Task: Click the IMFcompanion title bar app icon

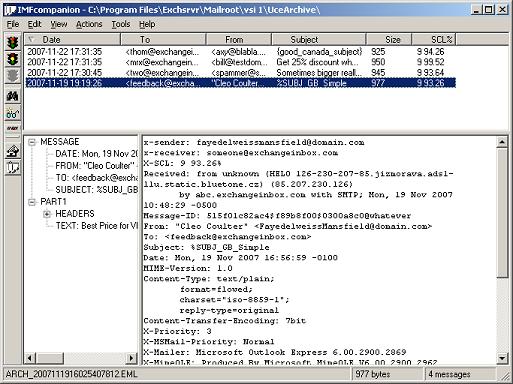Action: click(x=10, y=10)
